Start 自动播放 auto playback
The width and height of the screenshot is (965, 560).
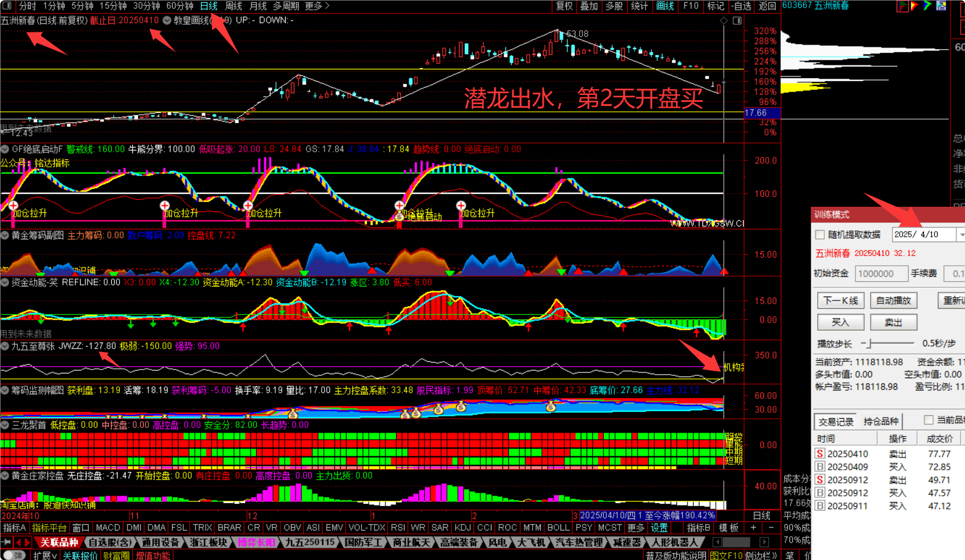(x=893, y=301)
